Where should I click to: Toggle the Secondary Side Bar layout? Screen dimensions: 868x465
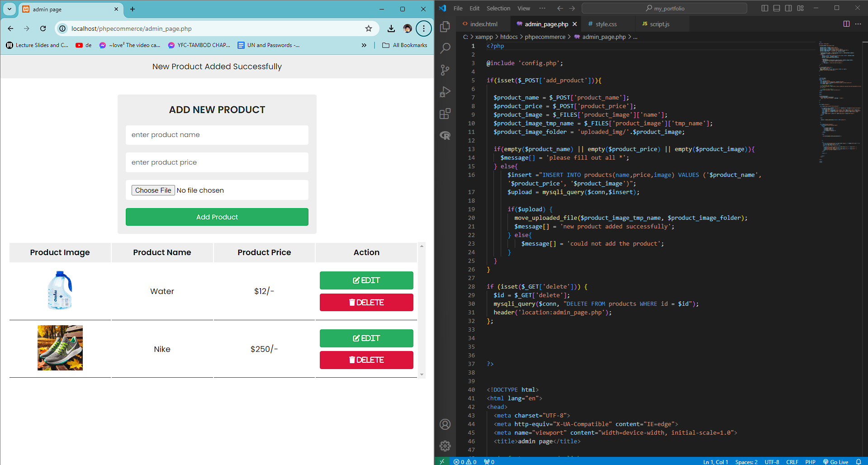(788, 8)
